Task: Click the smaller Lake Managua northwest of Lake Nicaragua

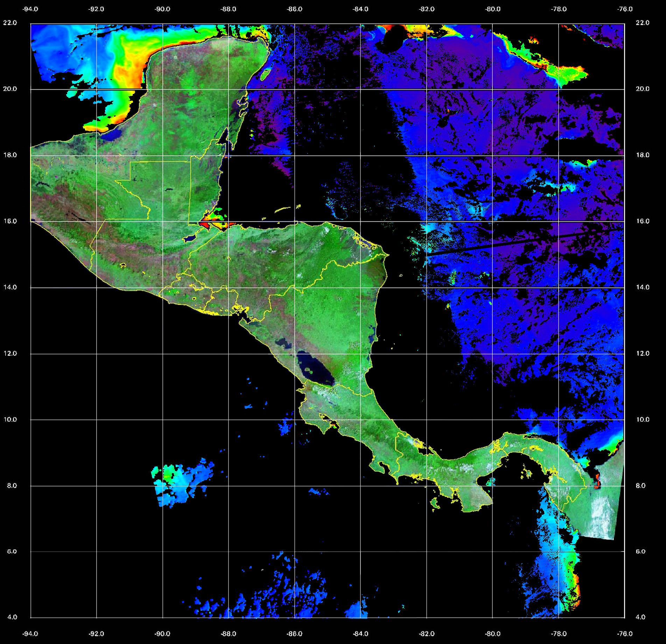Action: pyautogui.click(x=283, y=343)
